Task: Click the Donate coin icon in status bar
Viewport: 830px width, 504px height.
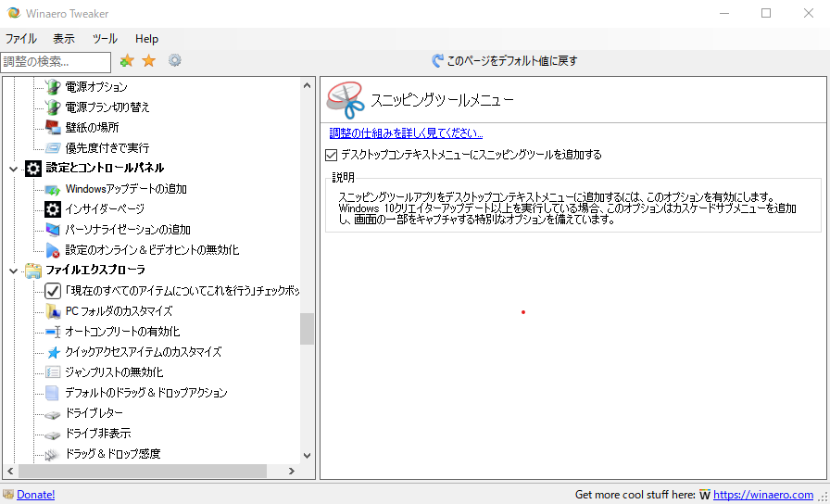Action: click(8, 495)
